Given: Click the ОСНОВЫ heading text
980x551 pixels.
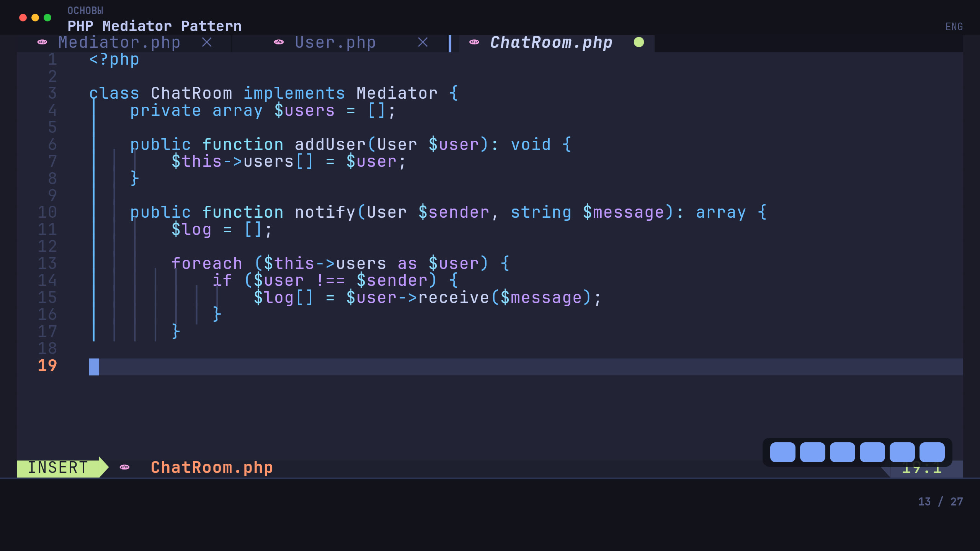Looking at the screenshot, I should point(85,11).
